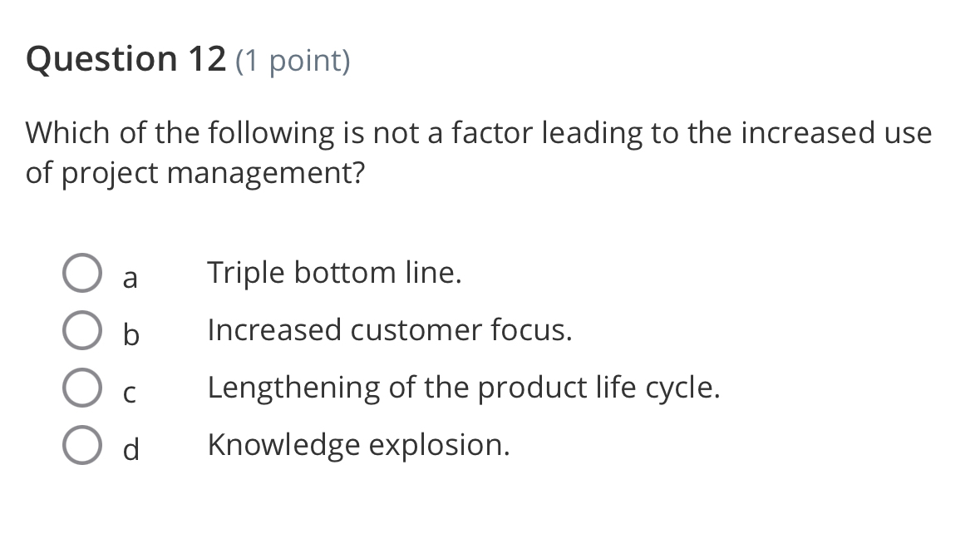Select the radio button for option b
This screenshot has height=539, width=980.
(x=82, y=330)
